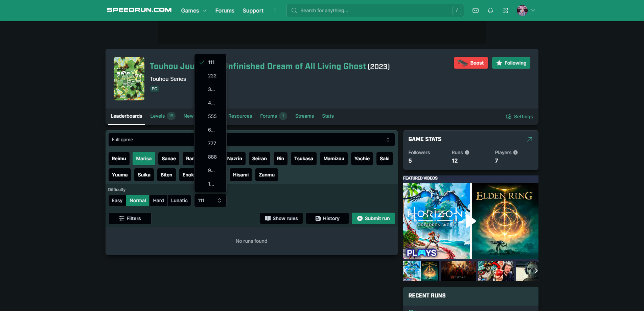Image resolution: width=644 pixels, height=311 pixels.
Task: Select Easy difficulty
Action: click(117, 200)
